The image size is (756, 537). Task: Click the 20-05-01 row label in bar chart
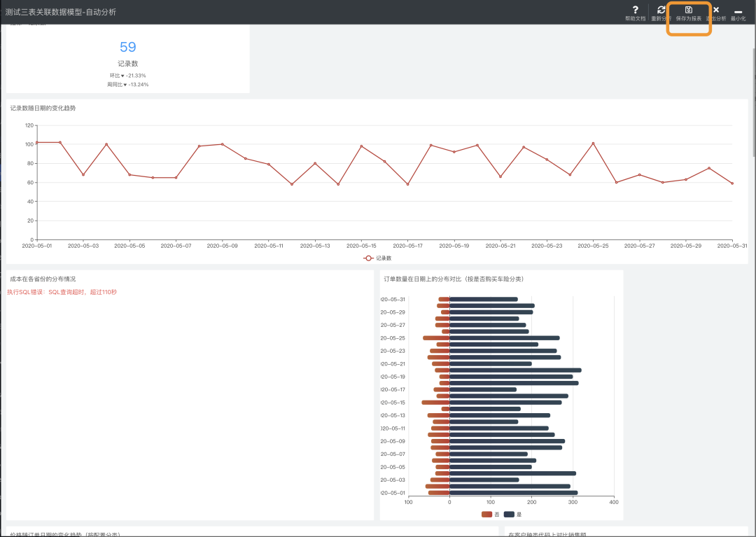coord(393,493)
